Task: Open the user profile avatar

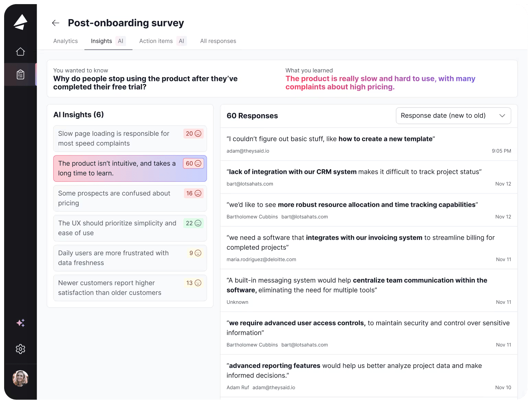Action: tap(21, 379)
